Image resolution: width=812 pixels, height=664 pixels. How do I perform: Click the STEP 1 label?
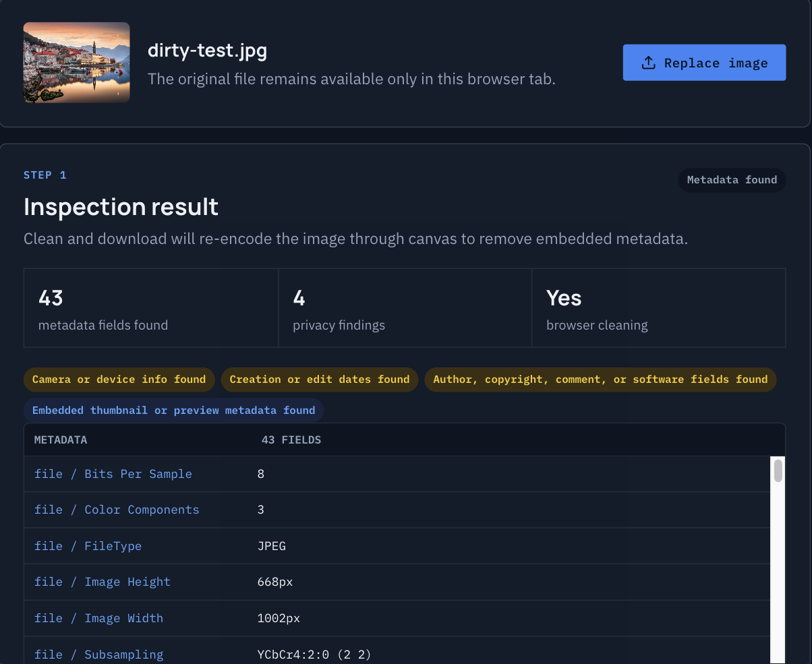tap(45, 175)
